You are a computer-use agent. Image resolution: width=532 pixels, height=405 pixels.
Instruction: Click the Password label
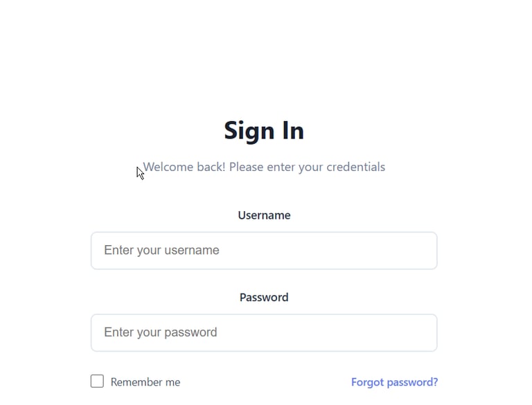tap(264, 298)
